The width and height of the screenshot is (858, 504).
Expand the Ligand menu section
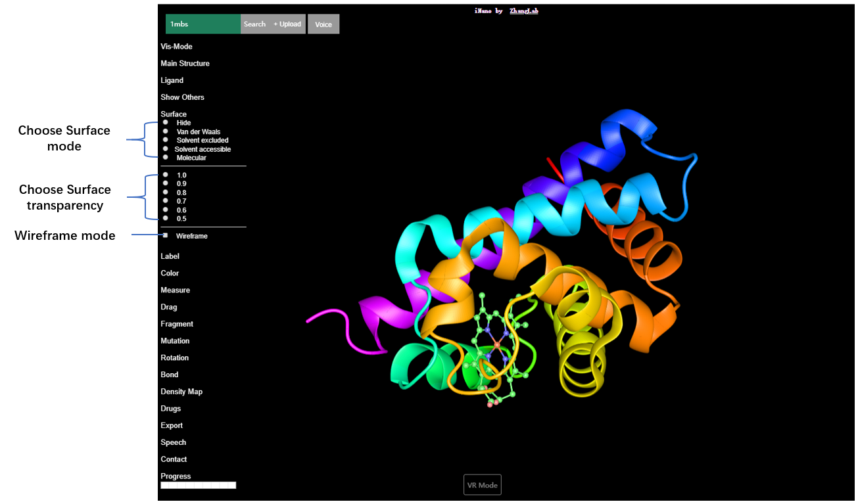[x=172, y=80]
